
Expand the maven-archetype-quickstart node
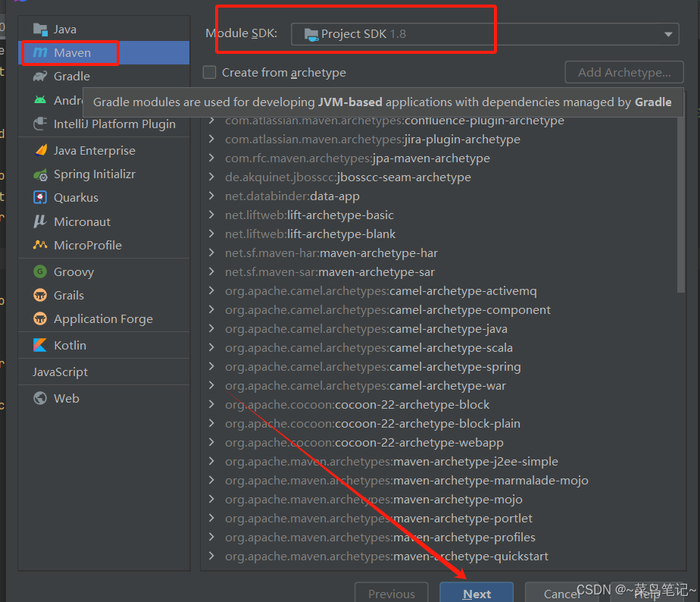pyautogui.click(x=211, y=556)
